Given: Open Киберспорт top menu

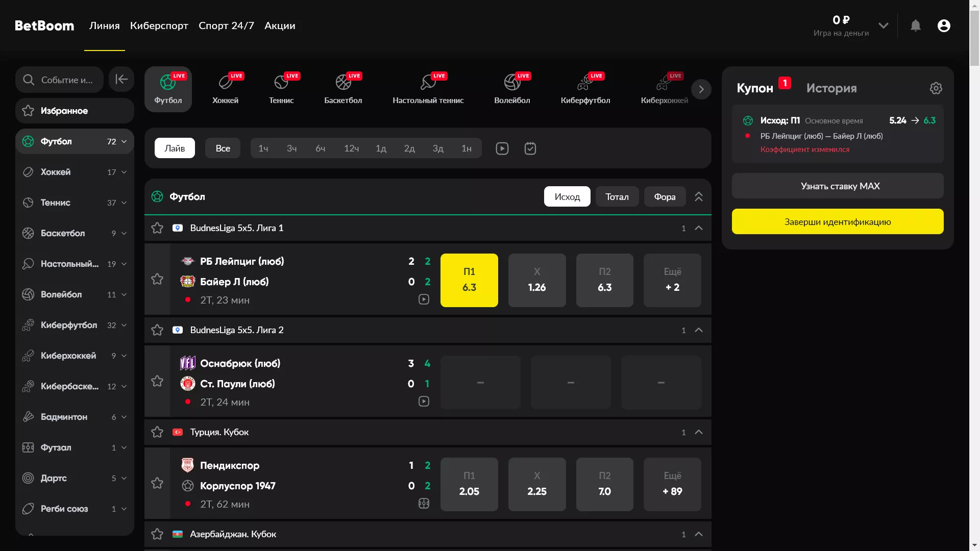Looking at the screenshot, I should coord(159,26).
